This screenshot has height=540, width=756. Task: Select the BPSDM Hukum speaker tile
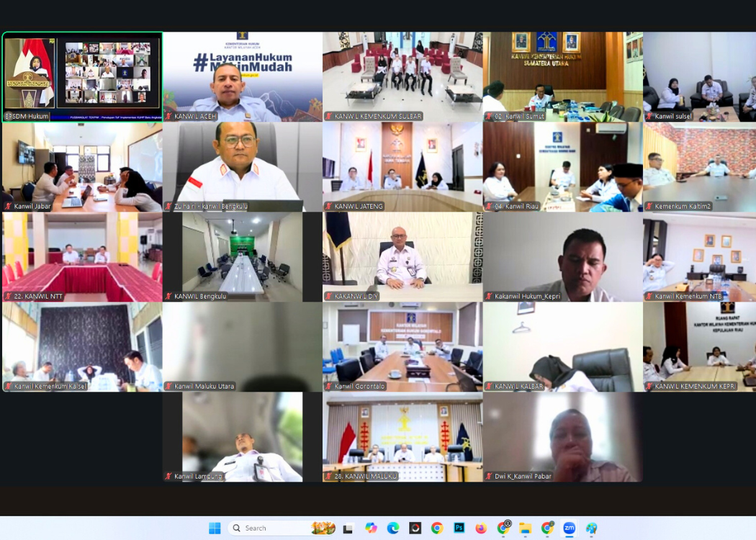81,76
